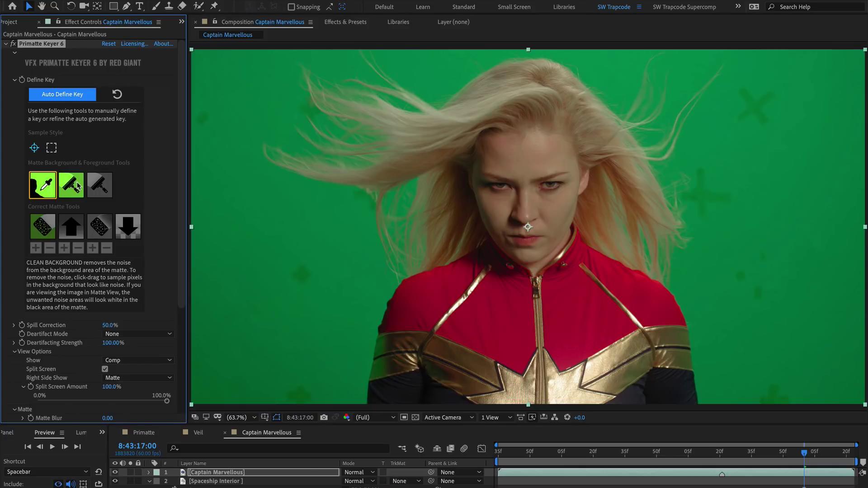Click the Auto Define Key button
Image resolution: width=868 pixels, height=488 pixels.
[x=62, y=94]
